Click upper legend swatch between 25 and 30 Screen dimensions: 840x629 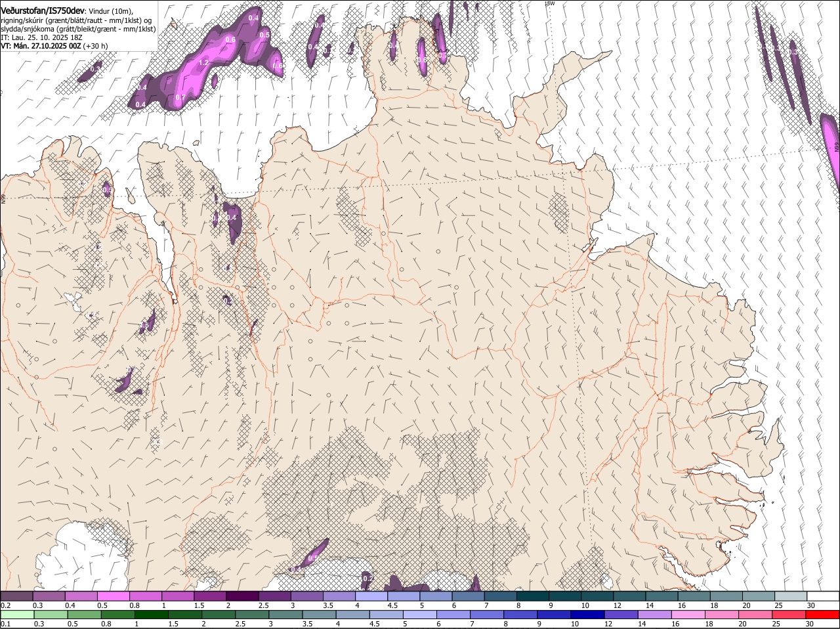click(791, 596)
